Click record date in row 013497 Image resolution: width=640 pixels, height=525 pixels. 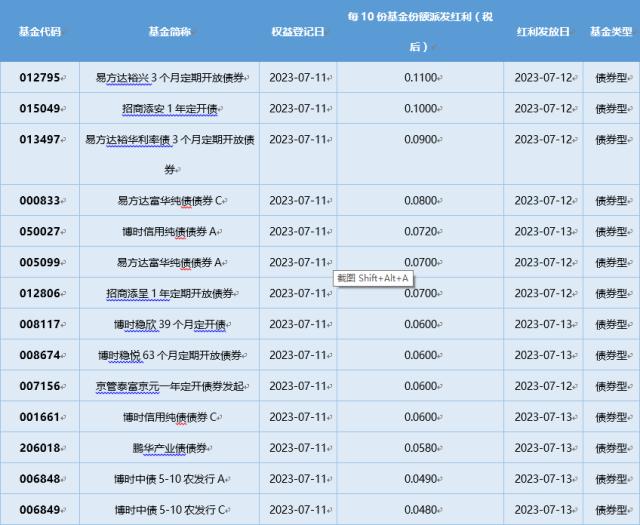point(298,139)
